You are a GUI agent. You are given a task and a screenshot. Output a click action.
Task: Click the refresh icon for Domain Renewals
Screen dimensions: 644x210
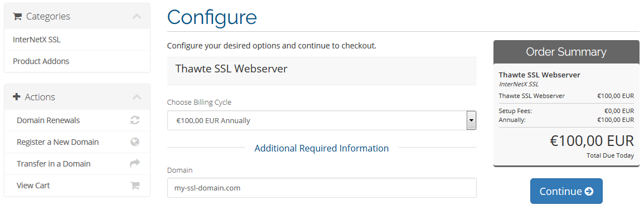click(x=135, y=120)
